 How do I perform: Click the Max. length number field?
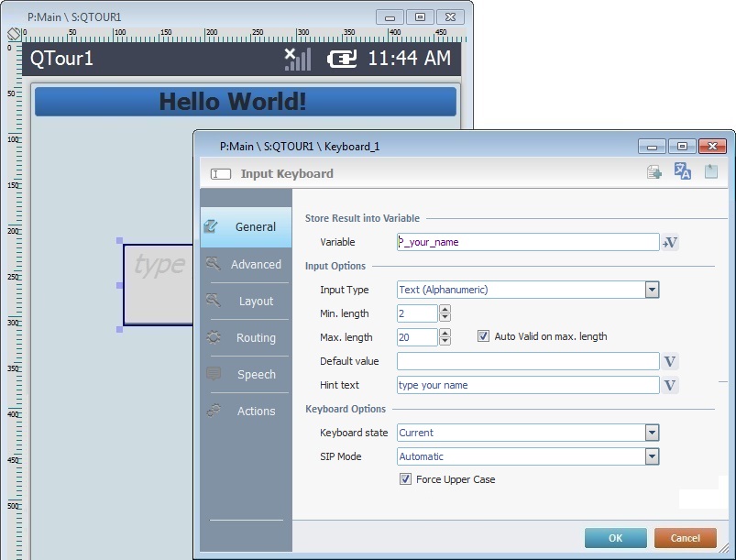pos(417,337)
